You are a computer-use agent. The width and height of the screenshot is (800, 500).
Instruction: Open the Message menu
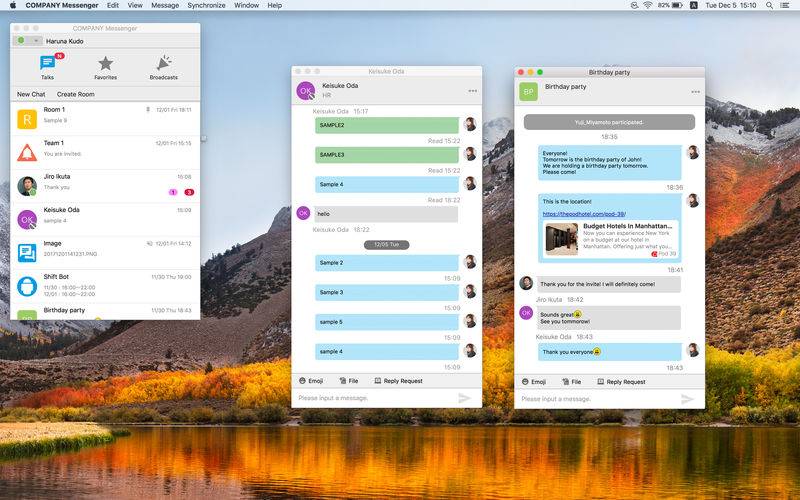click(x=165, y=5)
